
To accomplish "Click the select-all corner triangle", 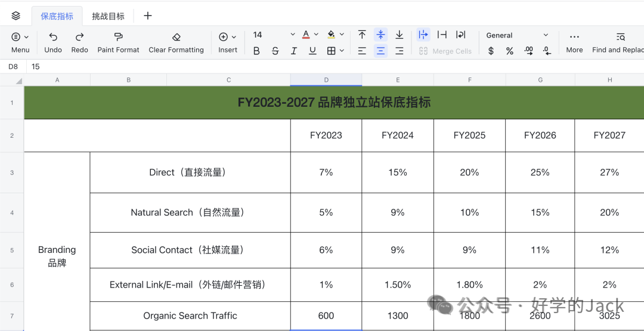I will [18, 81].
